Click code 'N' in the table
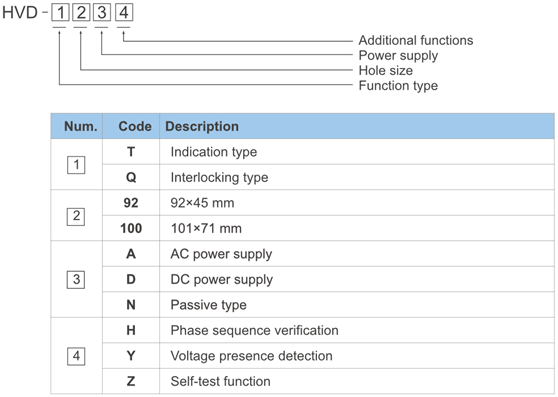 click(x=131, y=305)
